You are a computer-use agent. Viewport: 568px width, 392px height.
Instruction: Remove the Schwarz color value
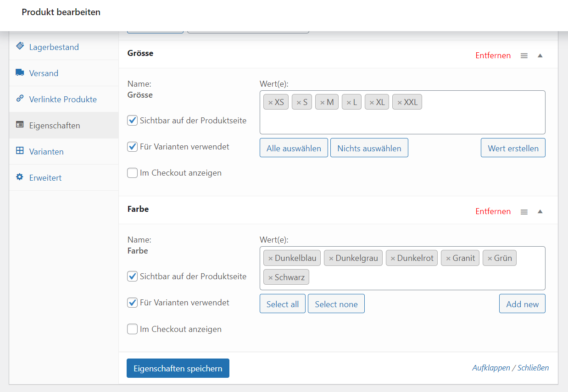[x=270, y=278]
